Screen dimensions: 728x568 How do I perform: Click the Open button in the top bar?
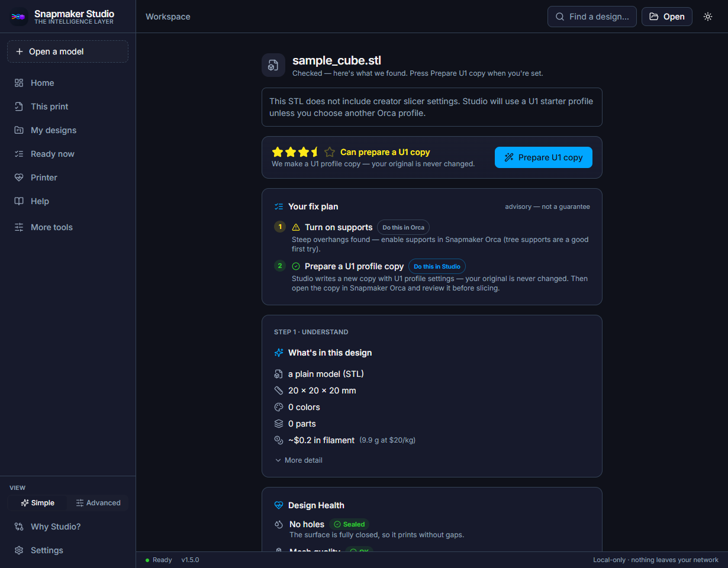pos(667,17)
